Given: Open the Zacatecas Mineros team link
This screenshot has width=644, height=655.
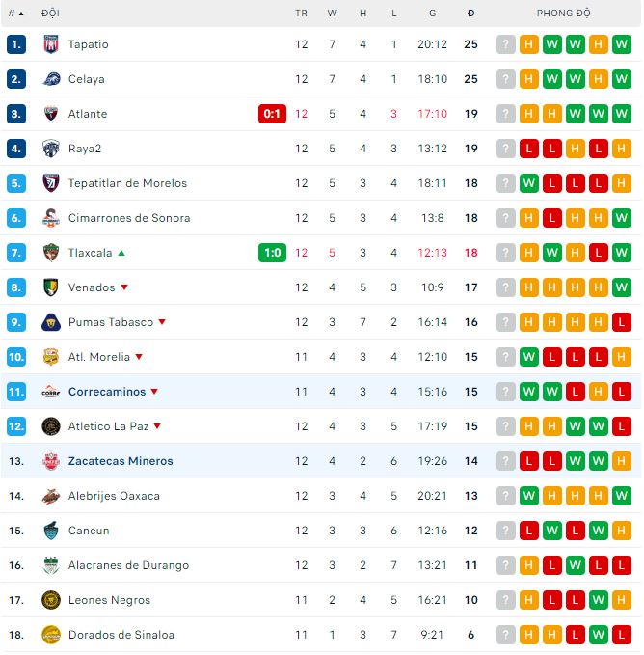Looking at the screenshot, I should [x=121, y=461].
